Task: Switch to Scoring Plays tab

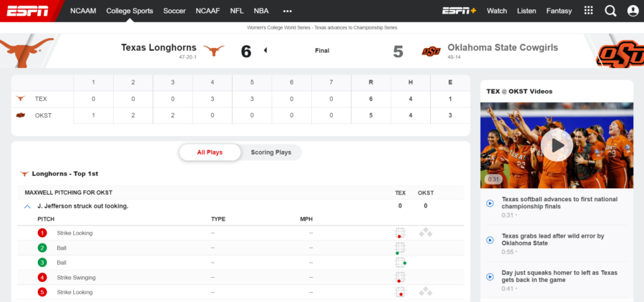Action: 271,152
